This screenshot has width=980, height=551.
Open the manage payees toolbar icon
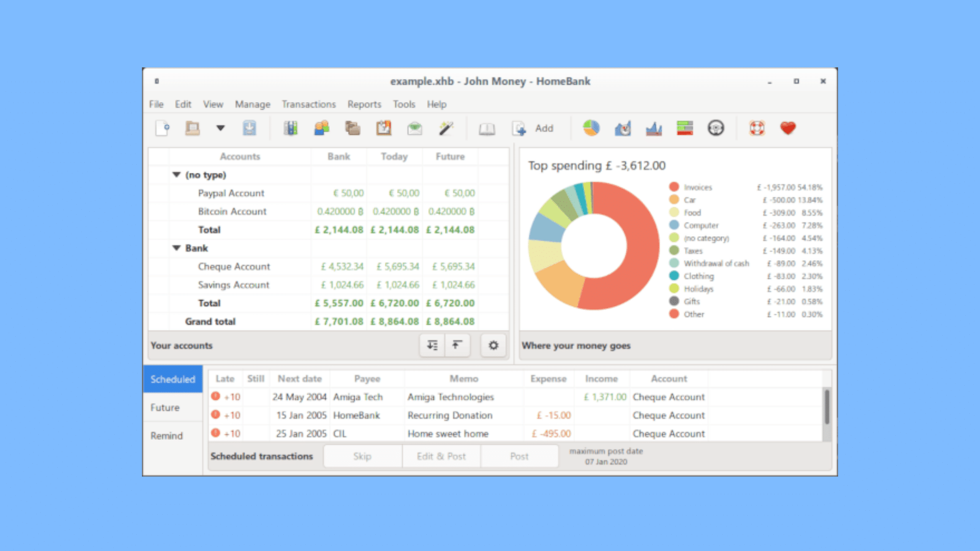point(322,128)
